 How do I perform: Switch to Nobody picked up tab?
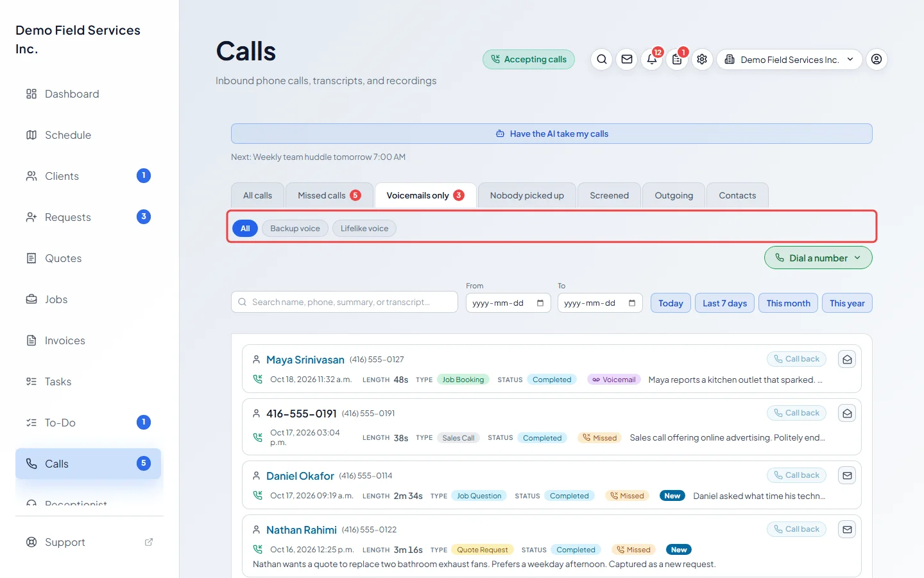pyautogui.click(x=527, y=195)
